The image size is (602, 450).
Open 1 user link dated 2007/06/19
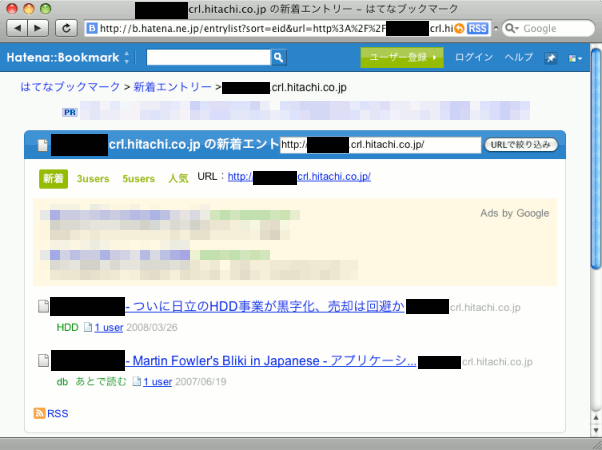(x=157, y=382)
